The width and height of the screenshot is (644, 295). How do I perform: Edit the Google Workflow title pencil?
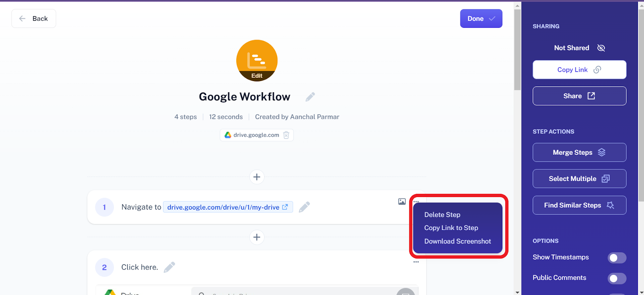tap(310, 97)
